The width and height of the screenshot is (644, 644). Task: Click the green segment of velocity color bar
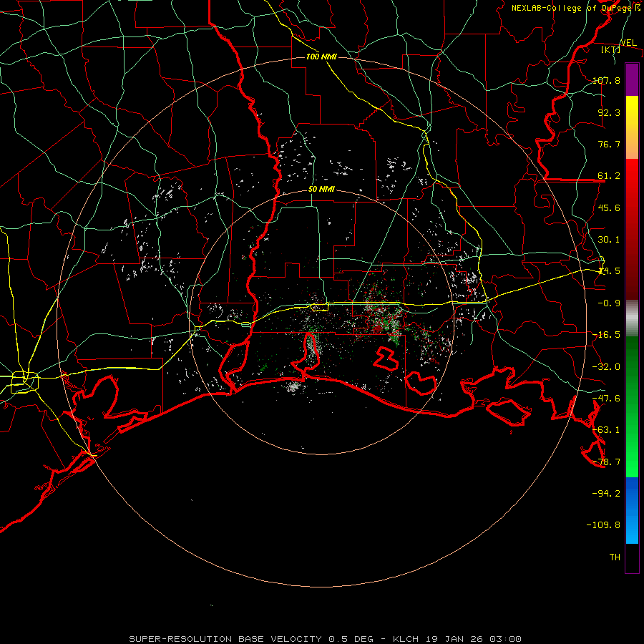(632, 406)
